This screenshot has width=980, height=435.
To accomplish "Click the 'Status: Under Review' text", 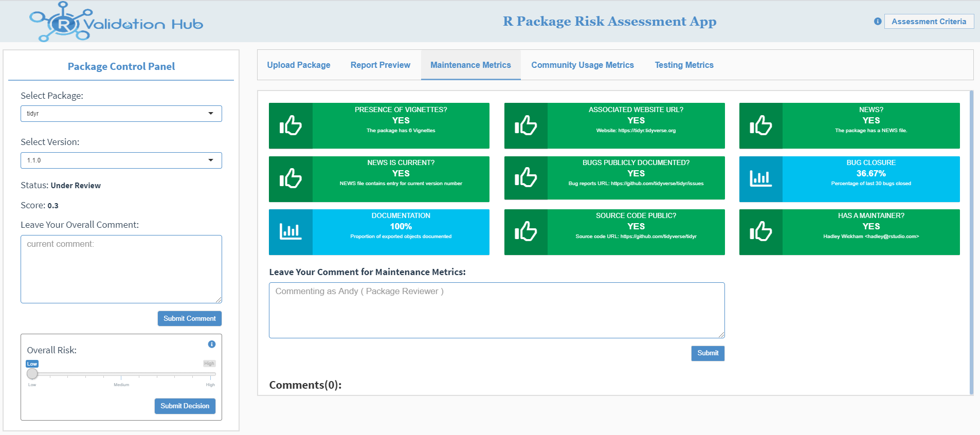I will click(x=61, y=186).
